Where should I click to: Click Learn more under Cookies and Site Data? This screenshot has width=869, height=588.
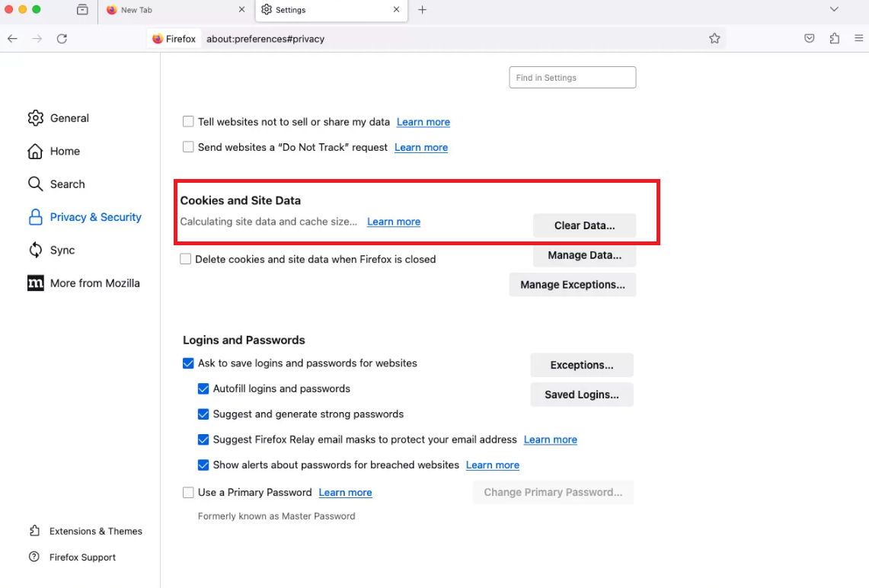[394, 222]
